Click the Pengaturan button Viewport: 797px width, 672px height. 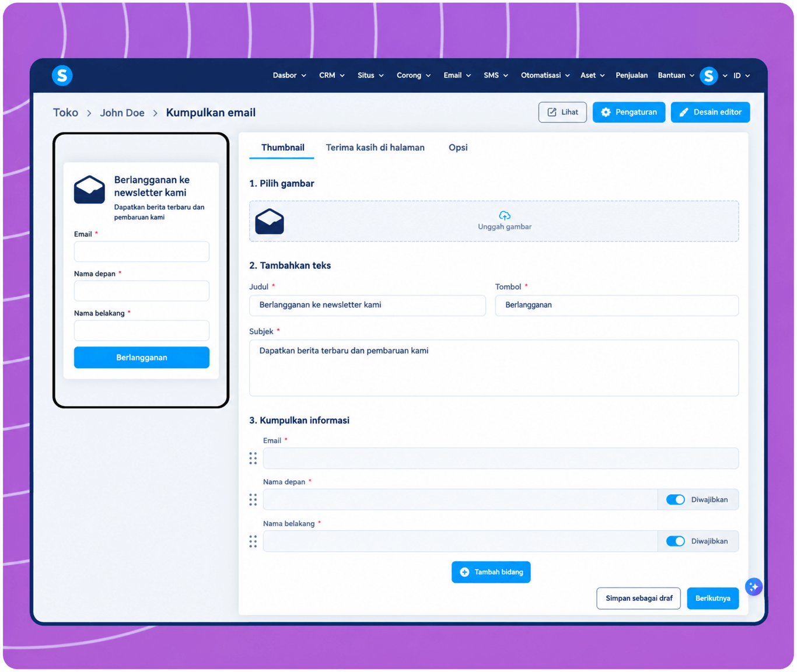coord(629,112)
